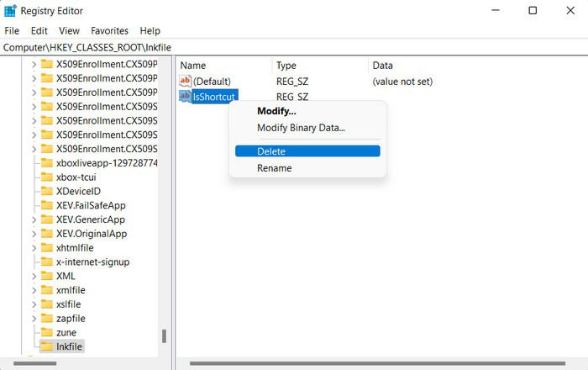Expand the zapfile key
Viewport: 588px width, 370px height.
point(34,319)
